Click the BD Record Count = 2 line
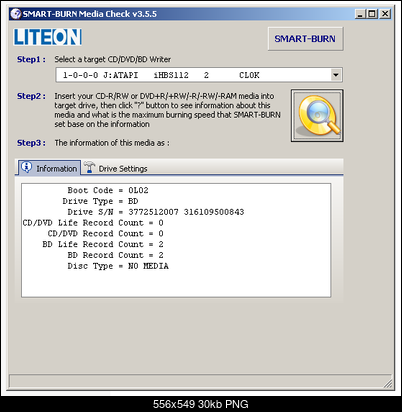Image resolution: width=402 pixels, height=412 pixels. coord(115,255)
